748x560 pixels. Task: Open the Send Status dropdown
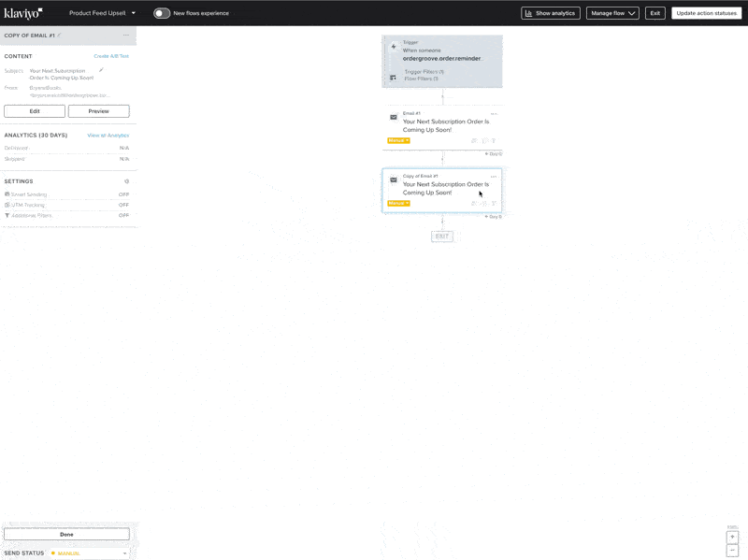click(x=89, y=553)
